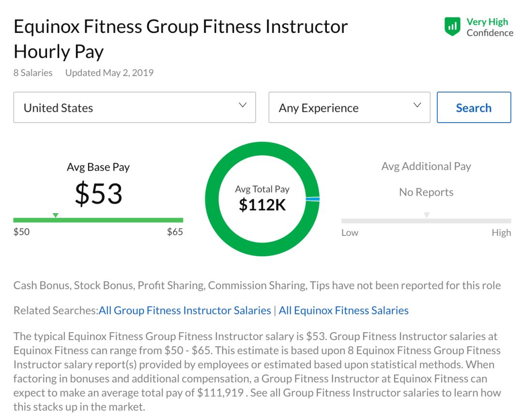Click the green triangle marker on base pay bar
The image size is (523, 420).
(x=55, y=215)
